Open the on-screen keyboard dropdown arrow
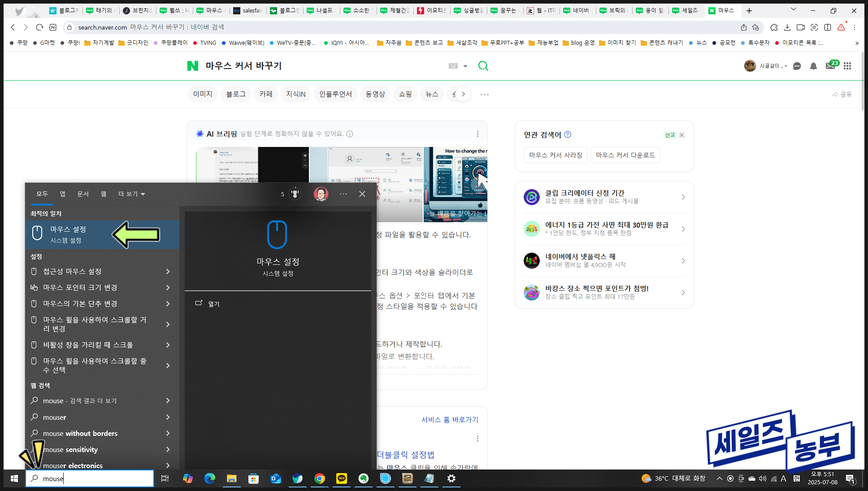Image resolution: width=868 pixels, height=491 pixels. [x=465, y=66]
